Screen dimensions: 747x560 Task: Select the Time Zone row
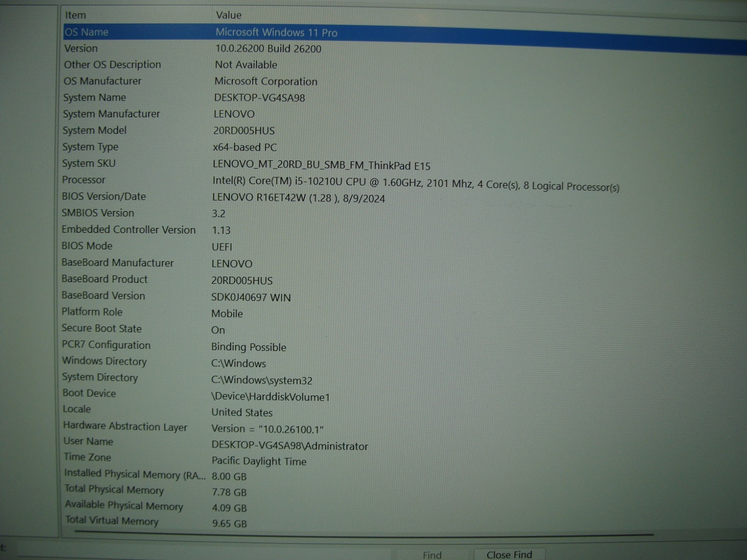pos(87,457)
